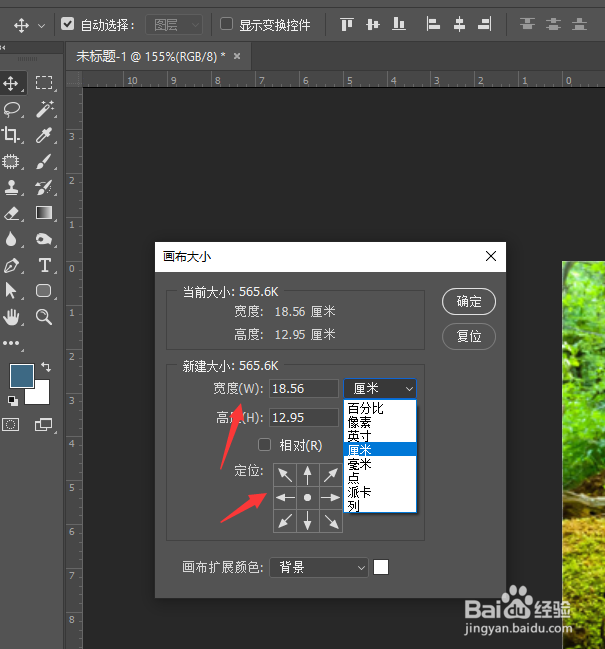Click the 宽度(W) input field
605x649 pixels.
click(x=304, y=389)
